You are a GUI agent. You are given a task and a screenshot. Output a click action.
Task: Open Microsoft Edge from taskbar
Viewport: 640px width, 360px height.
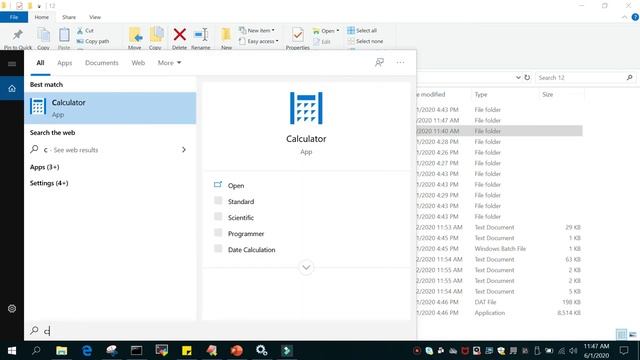coord(87,351)
